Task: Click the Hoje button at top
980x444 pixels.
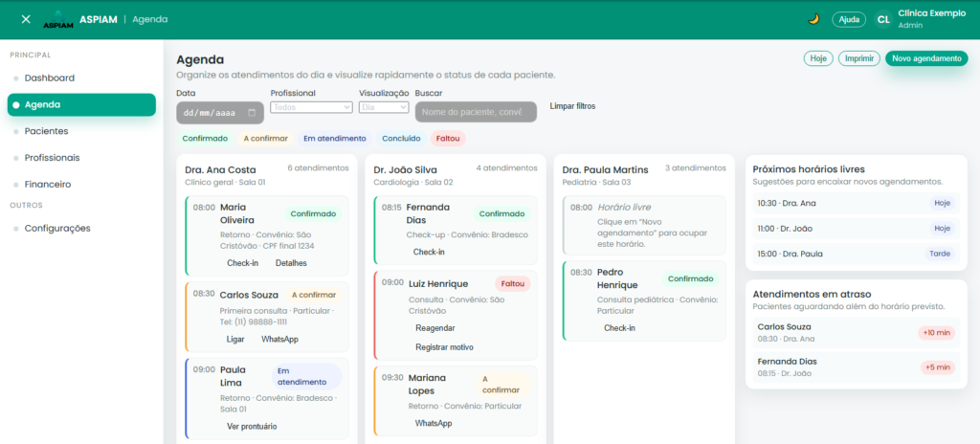Action: pos(818,58)
